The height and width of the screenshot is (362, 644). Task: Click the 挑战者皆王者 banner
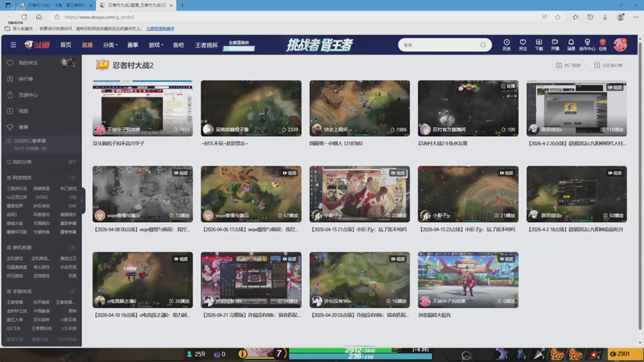tap(320, 45)
